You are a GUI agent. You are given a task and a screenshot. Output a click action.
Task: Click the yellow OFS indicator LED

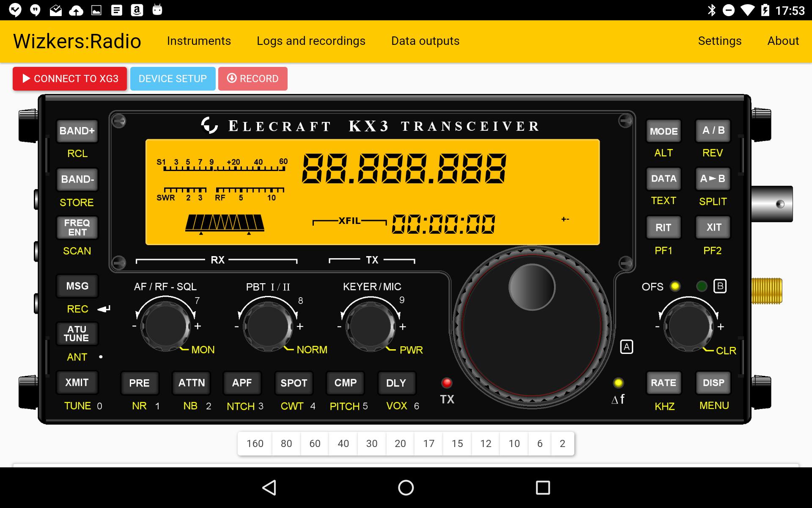(675, 286)
